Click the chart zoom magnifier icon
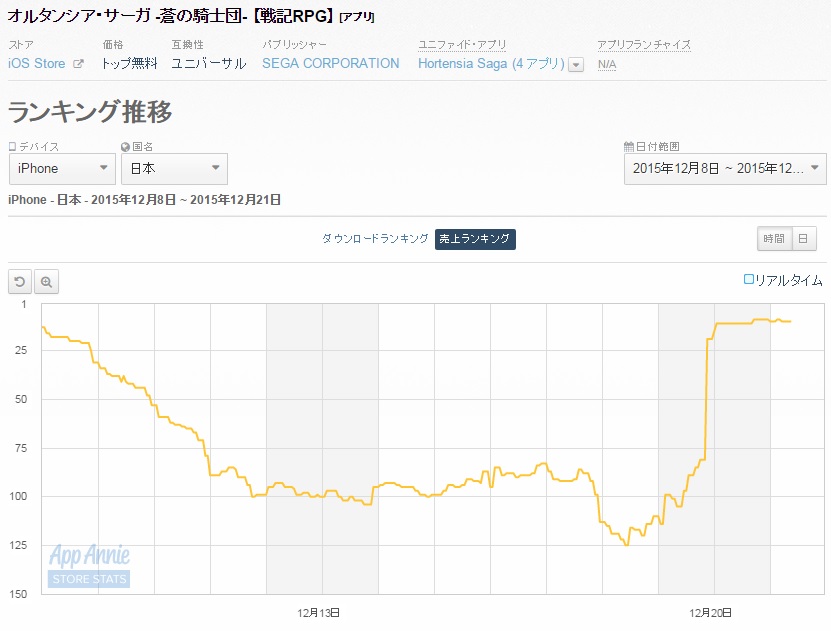Image resolution: width=831 pixels, height=631 pixels. click(x=46, y=281)
